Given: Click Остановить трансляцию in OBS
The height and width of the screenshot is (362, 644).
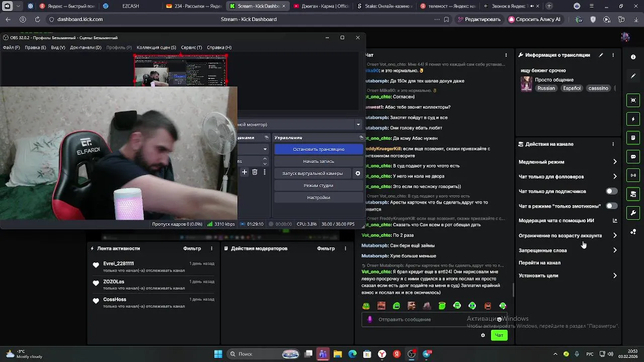Looking at the screenshot, I should click(318, 149).
